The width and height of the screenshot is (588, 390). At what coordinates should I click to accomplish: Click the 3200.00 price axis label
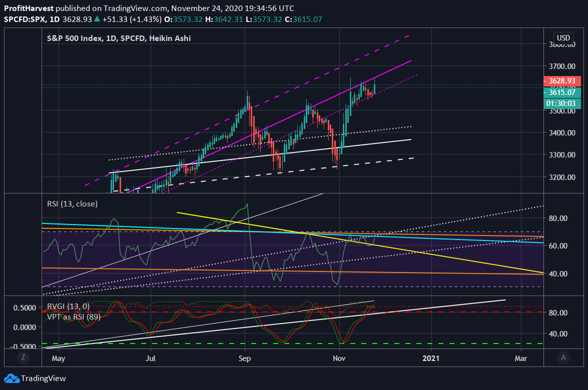coord(562,177)
